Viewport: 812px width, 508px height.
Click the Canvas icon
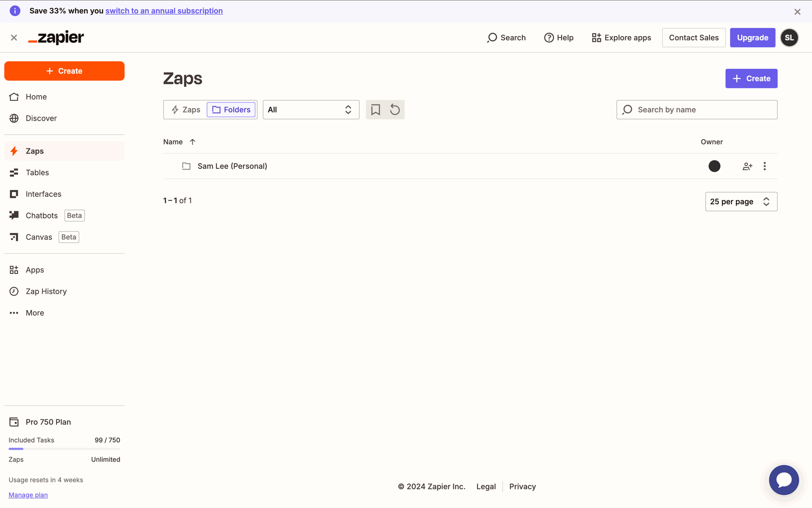click(14, 237)
